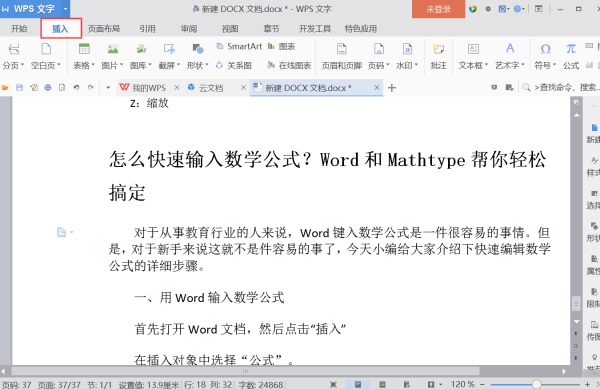Image resolution: width=600 pixels, height=389 pixels.
Task: Open the 特色应用 ribbon tab
Action: (360, 29)
